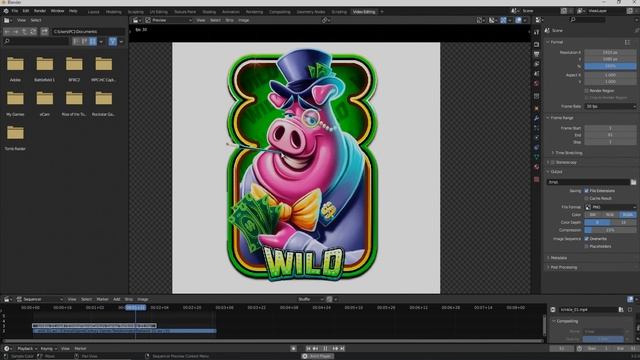Toggle file filtering funnel icon
This screenshot has width=640, height=360.
point(113,41)
